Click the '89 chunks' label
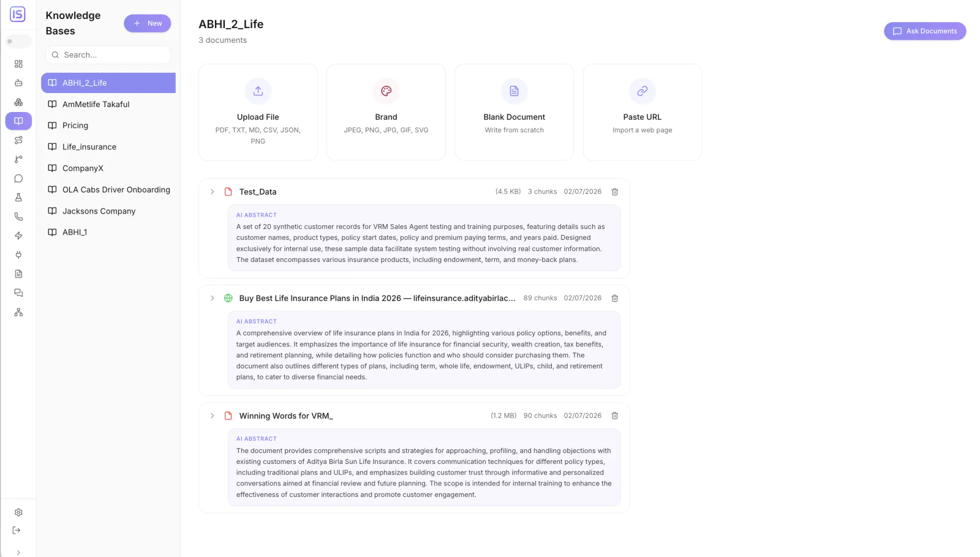Viewport: 980px width, 557px height. click(540, 298)
